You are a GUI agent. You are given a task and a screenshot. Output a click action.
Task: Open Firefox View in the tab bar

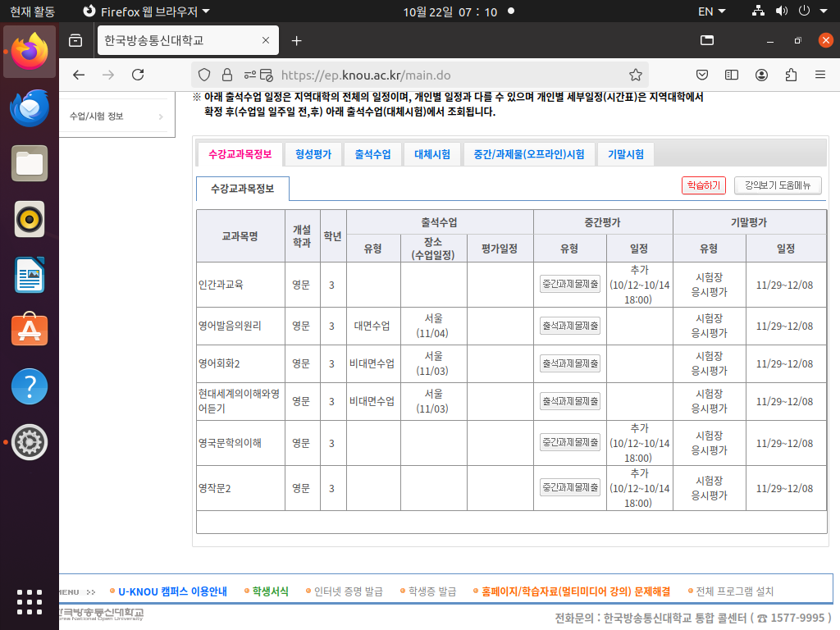tap(75, 40)
